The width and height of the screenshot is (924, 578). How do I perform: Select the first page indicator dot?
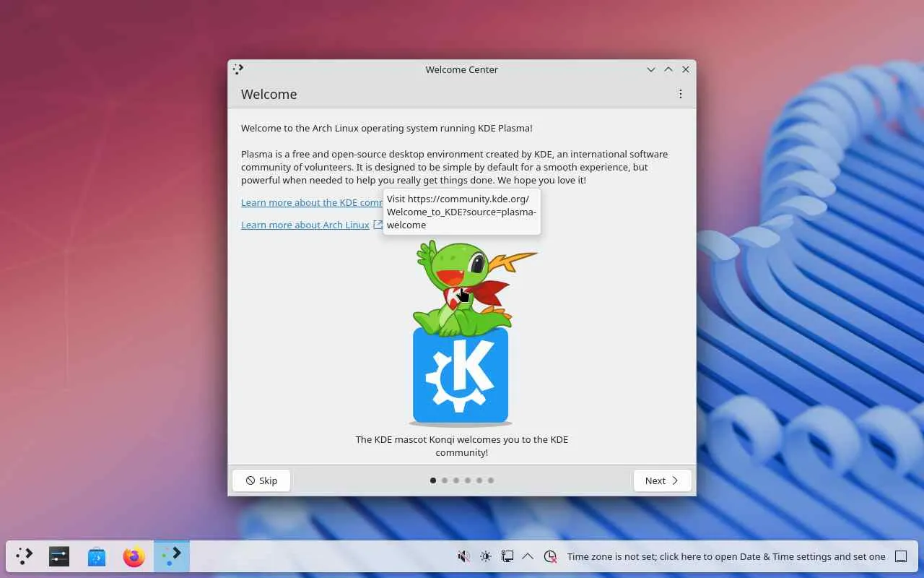(433, 480)
